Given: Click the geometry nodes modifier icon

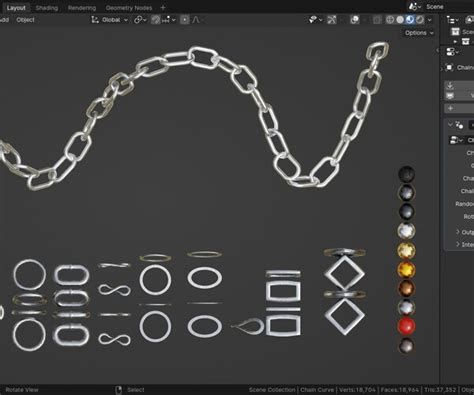Looking at the screenshot, I should [x=459, y=125].
